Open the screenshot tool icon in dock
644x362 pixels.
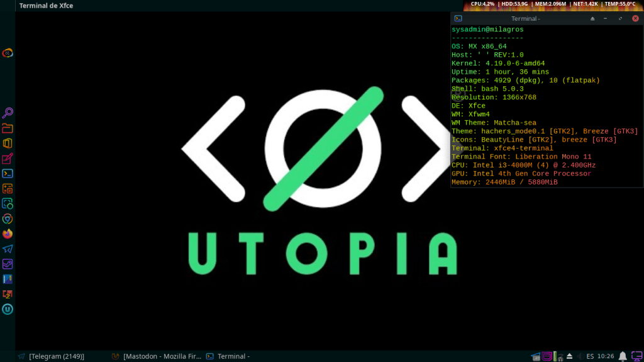(8, 204)
